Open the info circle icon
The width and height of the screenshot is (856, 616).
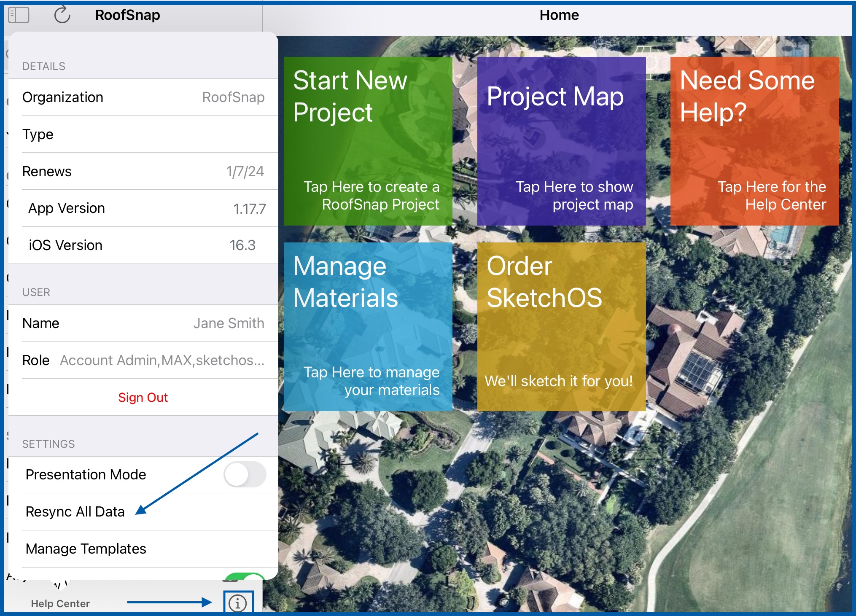238,603
